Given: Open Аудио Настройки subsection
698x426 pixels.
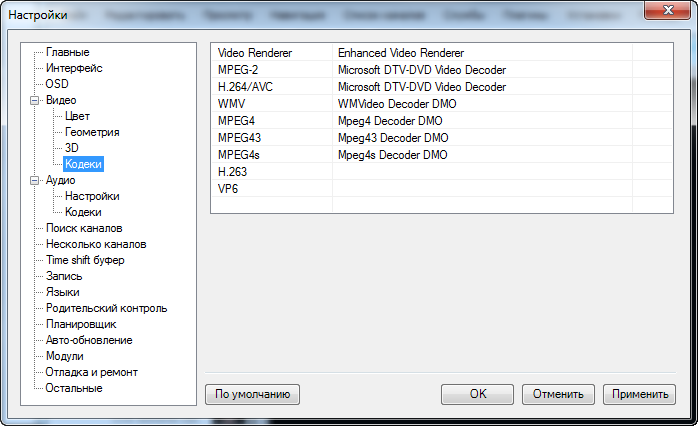Looking at the screenshot, I should (x=92, y=196).
